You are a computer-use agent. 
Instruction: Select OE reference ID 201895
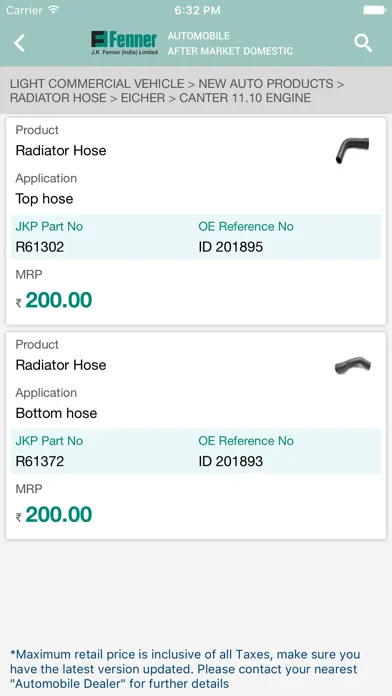click(230, 247)
